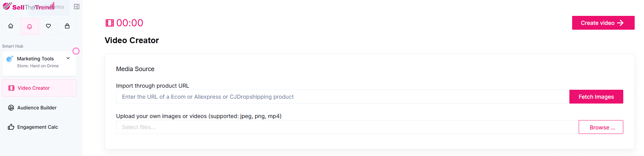The image size is (644, 156).
Task: Open Engagement Calc in sidebar
Action: click(37, 127)
